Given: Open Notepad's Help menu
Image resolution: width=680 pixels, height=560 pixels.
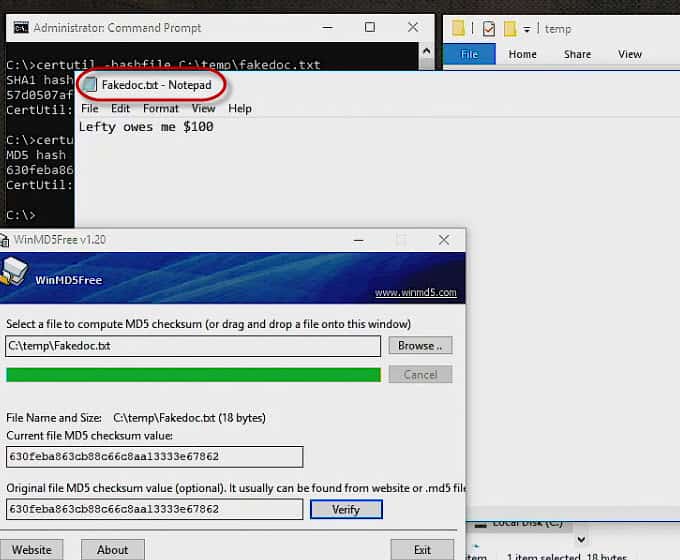Looking at the screenshot, I should [x=240, y=108].
